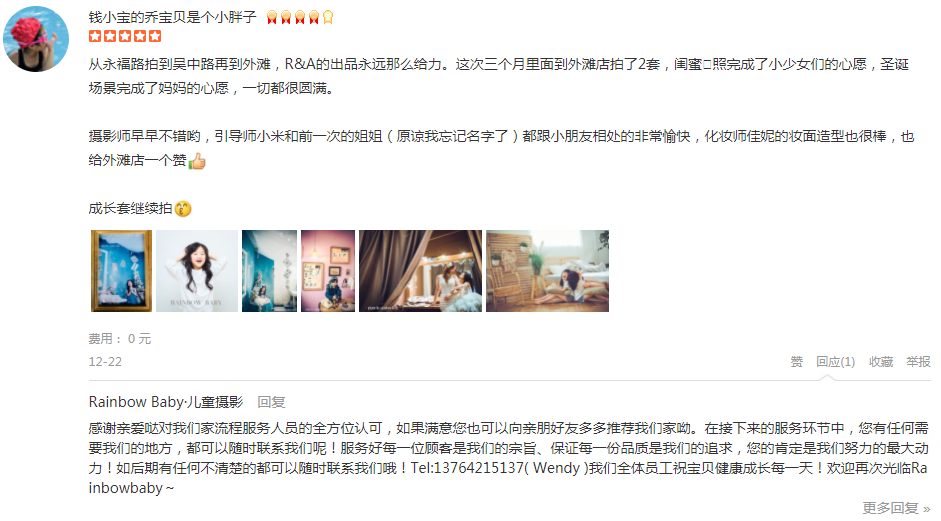Open the Rainbow Baby·儿童摄影 merchant link
Screen dimensions: 941x521
166,402
